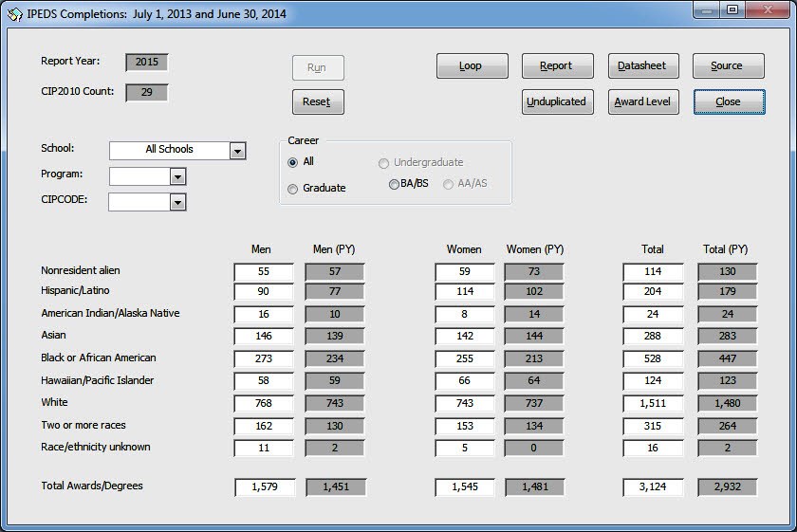797x532 pixels.
Task: Click Hispanic/Latino Men value 90
Action: pos(264,292)
